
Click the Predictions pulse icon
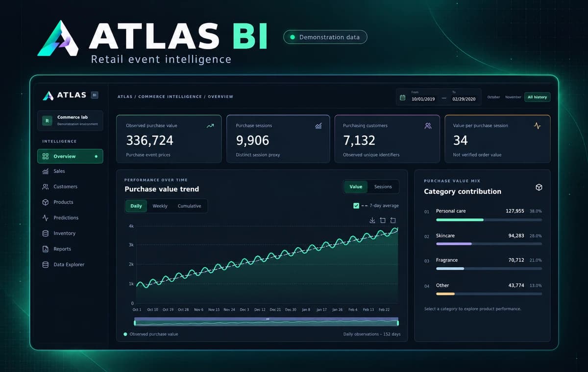(46, 218)
